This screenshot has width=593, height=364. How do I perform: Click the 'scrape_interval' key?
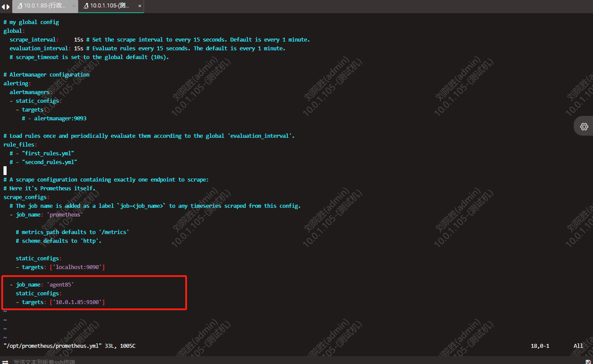pos(32,39)
